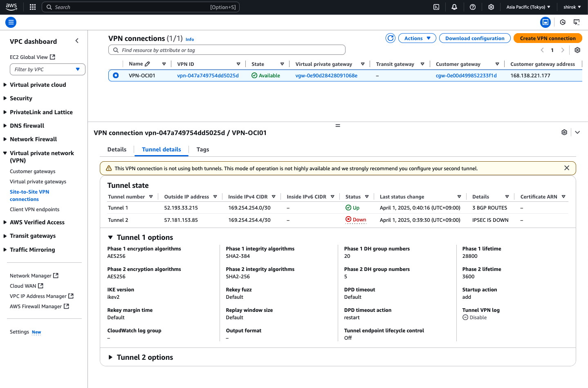The image size is (588, 388).
Task: Open the notifications bell
Action: pos(454,7)
